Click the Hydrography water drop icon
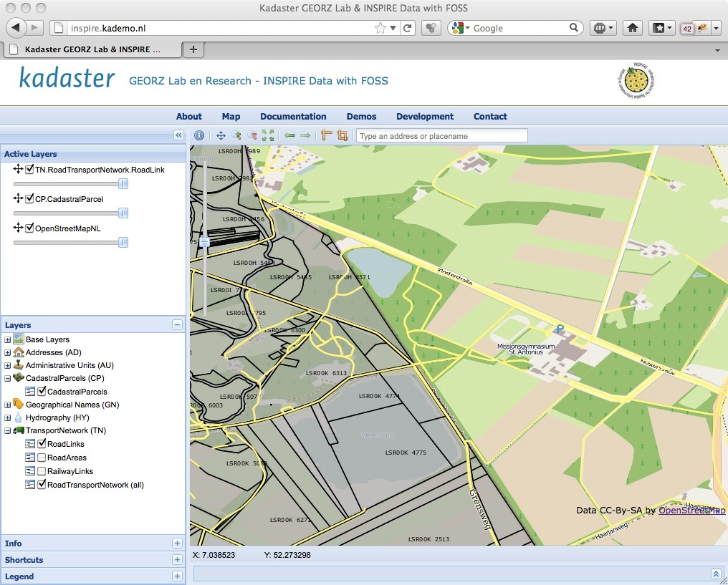 (x=19, y=417)
